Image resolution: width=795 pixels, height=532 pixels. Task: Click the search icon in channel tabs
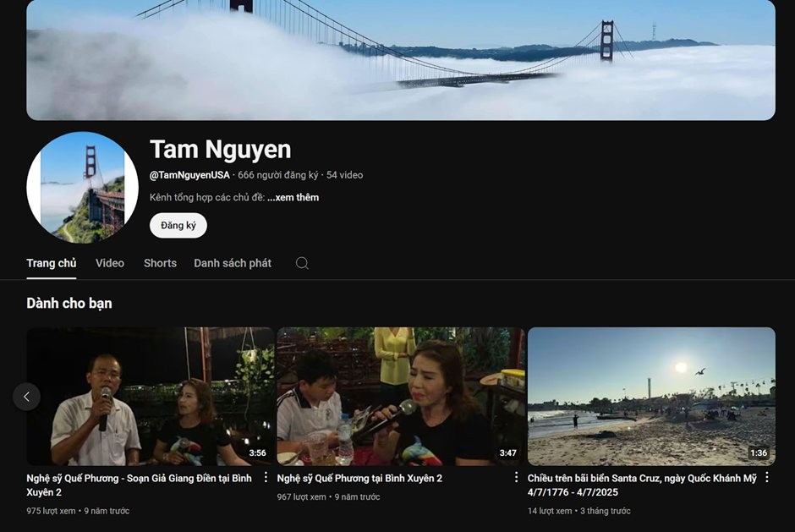[302, 263]
